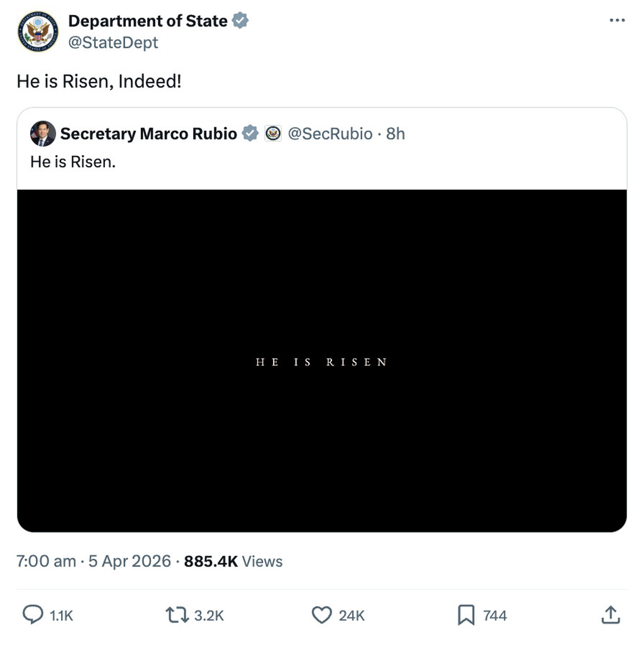This screenshot has height=645, width=644.
Task: Open the reply composer via speech bubble icon
Action: [33, 615]
